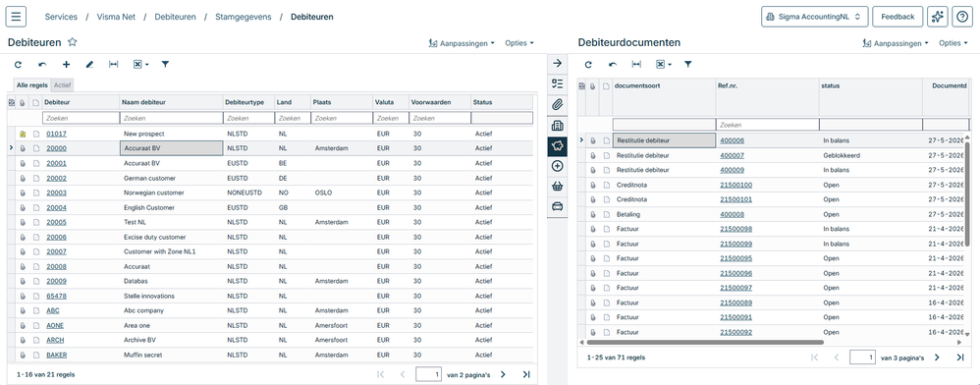The image size is (980, 385).
Task: Jump to last page of Debiteuren
Action: [526, 374]
